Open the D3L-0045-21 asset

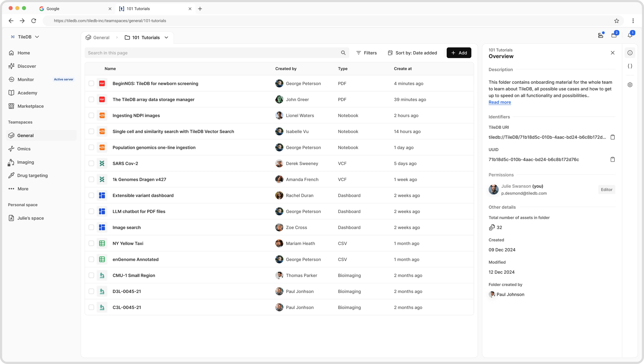pos(126,292)
